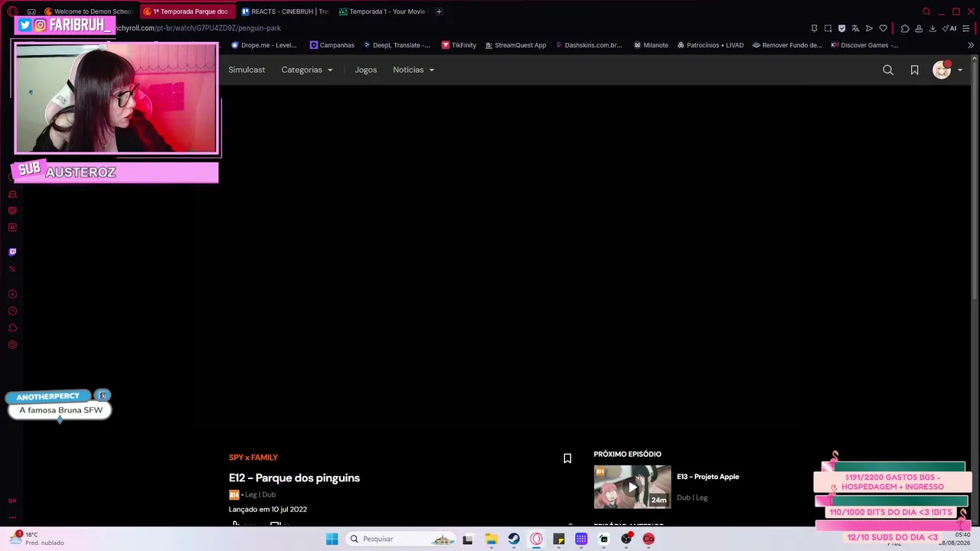Open the E13 - Projeto Apple title link
This screenshot has height=551, width=980.
coord(707,477)
